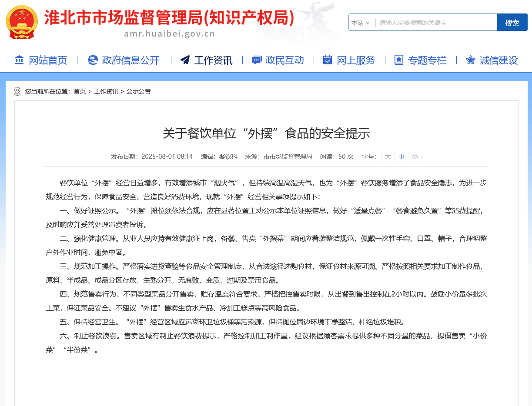Open the 政府信息公开 menu item
532x406 pixels.
pos(130,60)
